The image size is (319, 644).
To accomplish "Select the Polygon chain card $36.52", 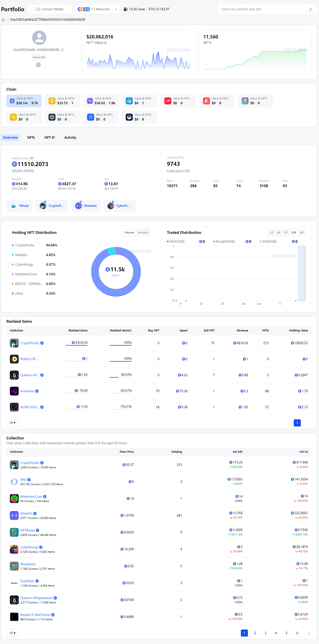I will (101, 101).
